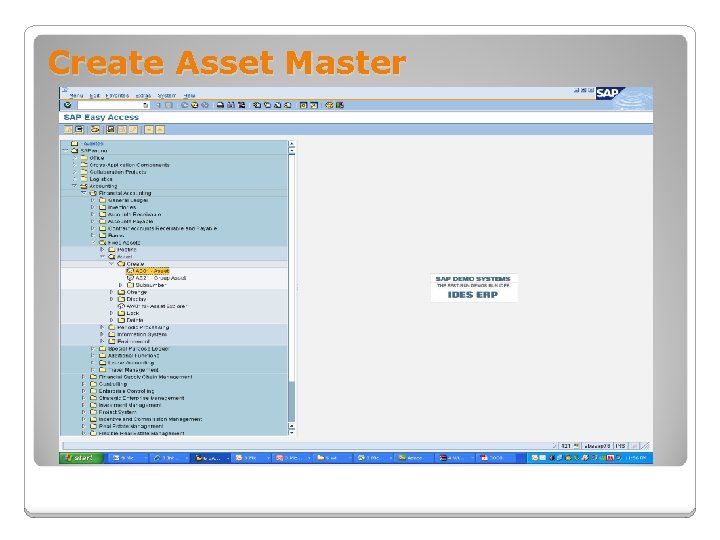Click the green Enter checkmark icon
The width and height of the screenshot is (720, 540).
click(68, 105)
